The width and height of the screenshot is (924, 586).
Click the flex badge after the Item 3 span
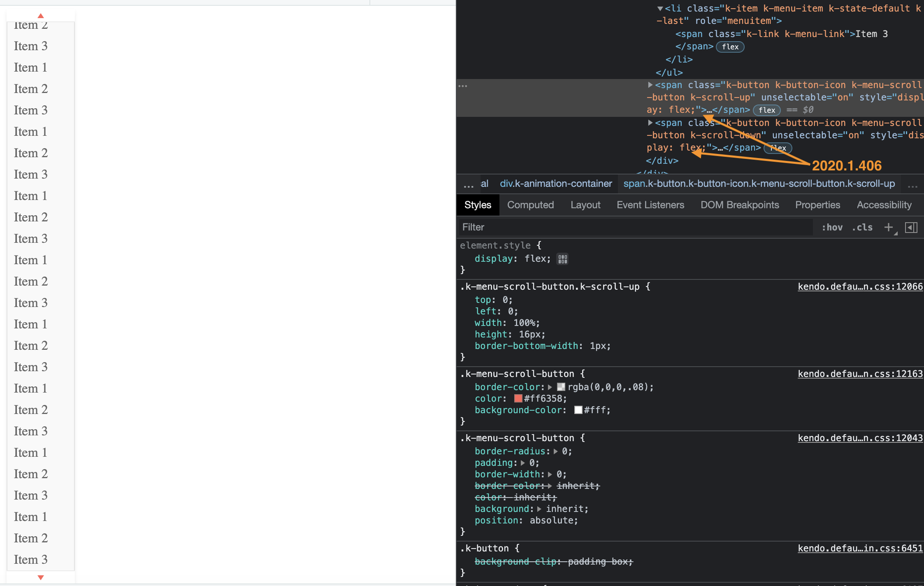tap(730, 47)
